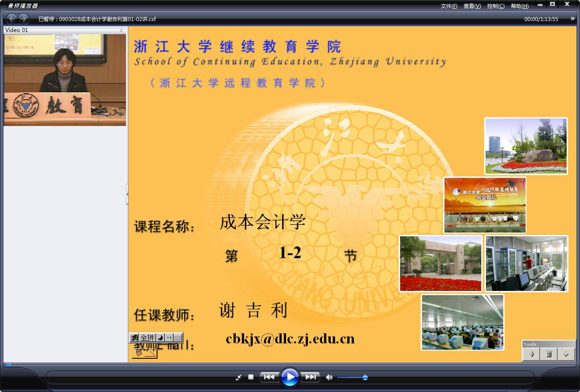Viewport: 580px width, 392px height.
Task: Collapse the left sidebar using the splitter handle
Action: point(127,194)
